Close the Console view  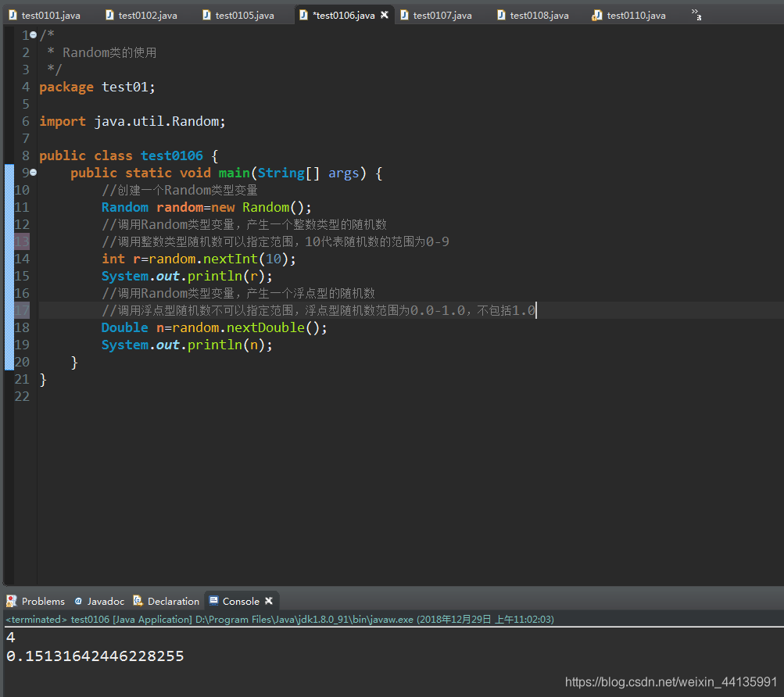[269, 601]
